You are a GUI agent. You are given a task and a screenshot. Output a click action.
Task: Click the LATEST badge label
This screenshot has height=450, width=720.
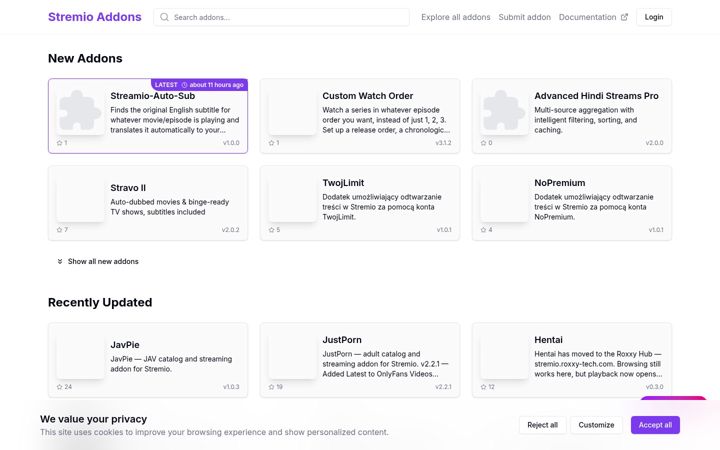click(166, 85)
